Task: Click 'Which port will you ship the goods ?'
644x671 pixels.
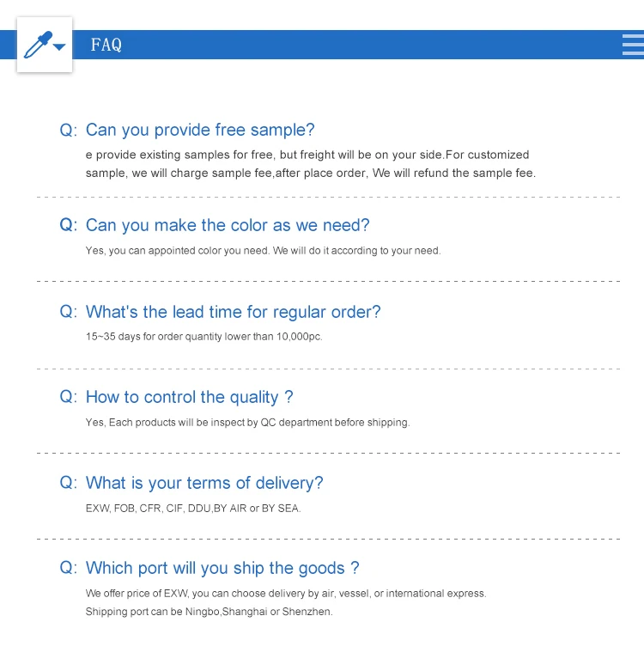Action: [222, 568]
